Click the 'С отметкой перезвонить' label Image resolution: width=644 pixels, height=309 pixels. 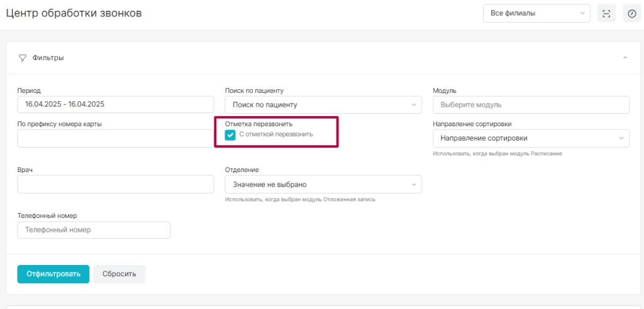276,134
